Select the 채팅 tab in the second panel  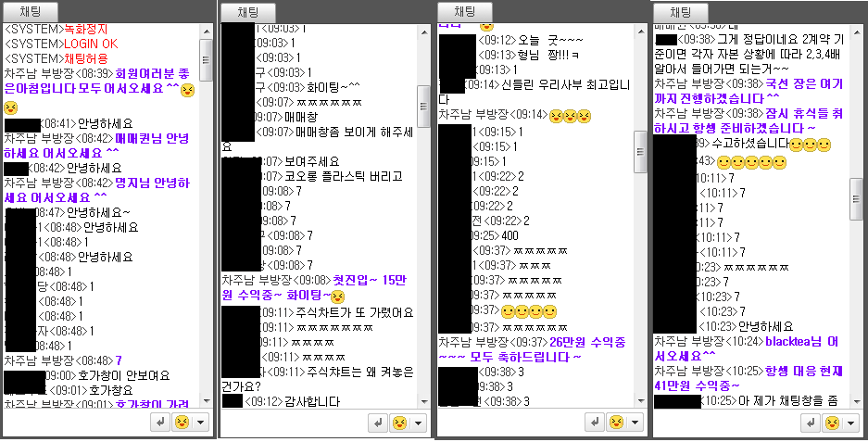click(x=247, y=12)
